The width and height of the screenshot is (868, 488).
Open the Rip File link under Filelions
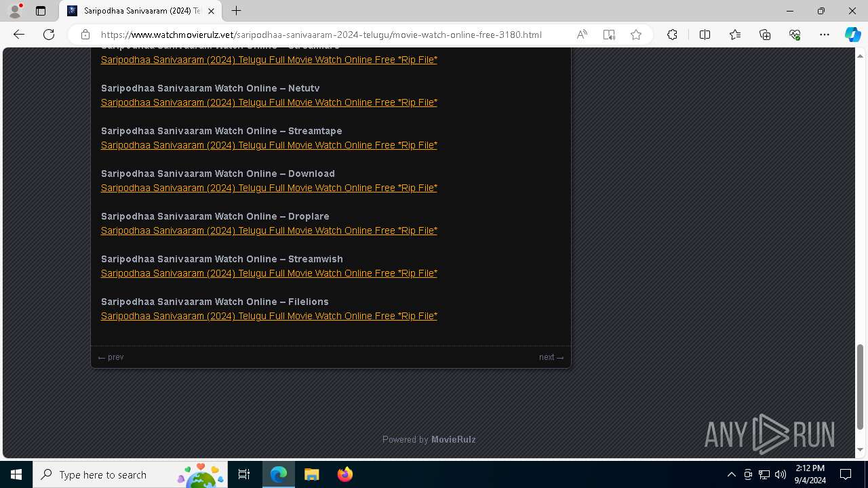(x=269, y=316)
